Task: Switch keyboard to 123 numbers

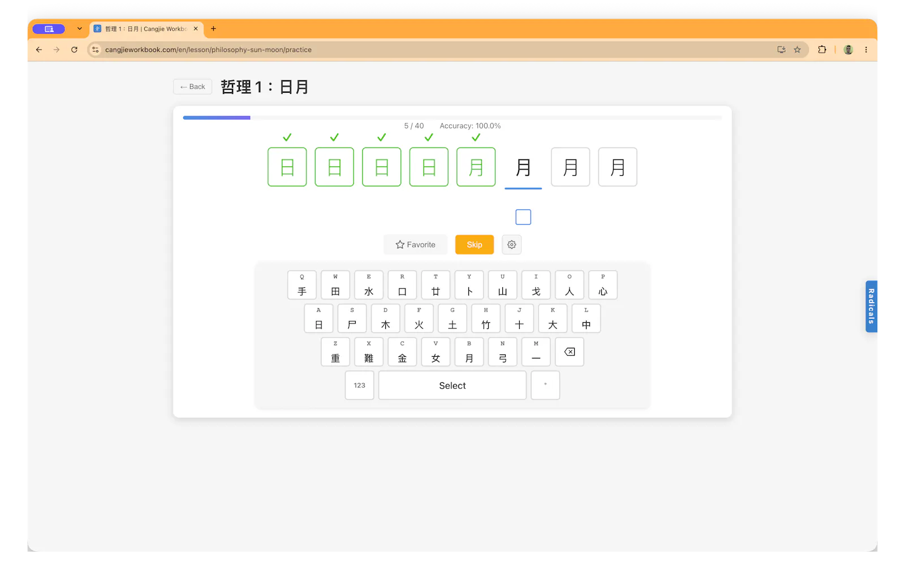Action: (x=360, y=385)
